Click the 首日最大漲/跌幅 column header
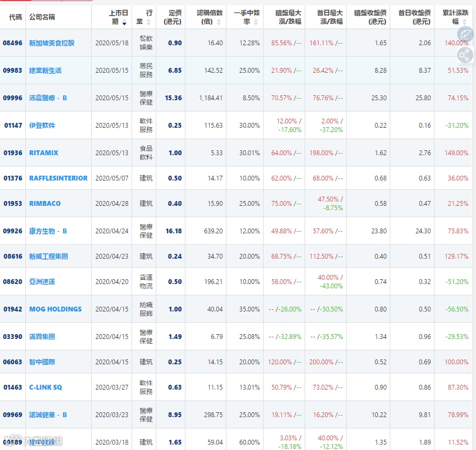 330,17
